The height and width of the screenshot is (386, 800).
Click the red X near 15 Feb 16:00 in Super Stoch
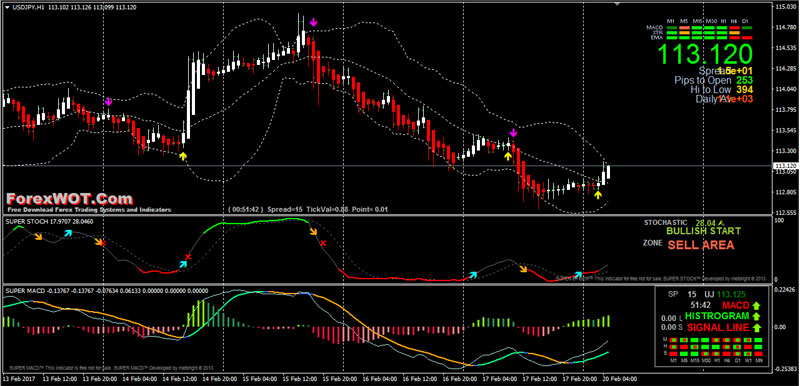(323, 243)
